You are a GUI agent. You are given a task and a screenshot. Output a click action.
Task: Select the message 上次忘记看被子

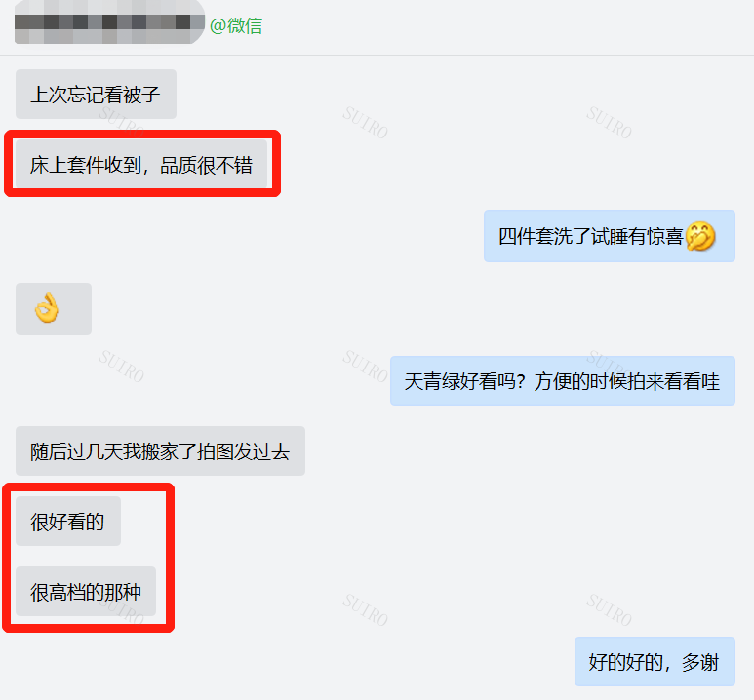click(96, 95)
